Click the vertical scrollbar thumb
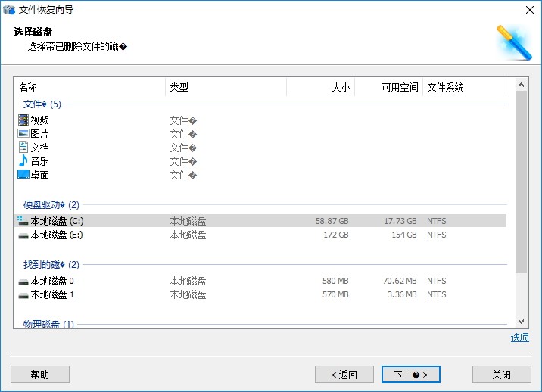This screenshot has width=542, height=392. [521, 182]
